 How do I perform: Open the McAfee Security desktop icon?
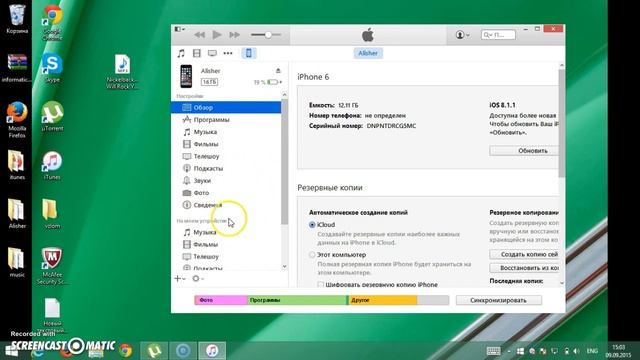pos(52,266)
